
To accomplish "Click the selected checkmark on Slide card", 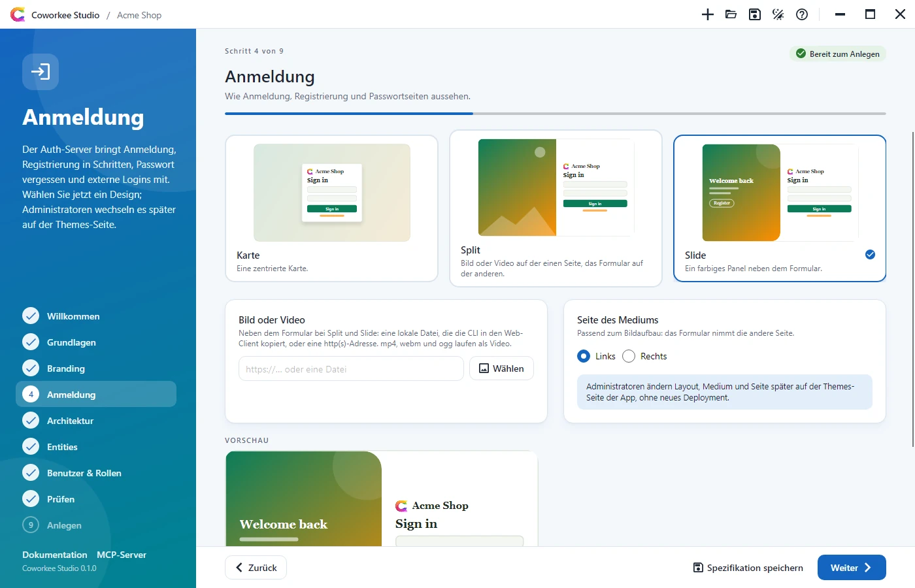I will 870,255.
